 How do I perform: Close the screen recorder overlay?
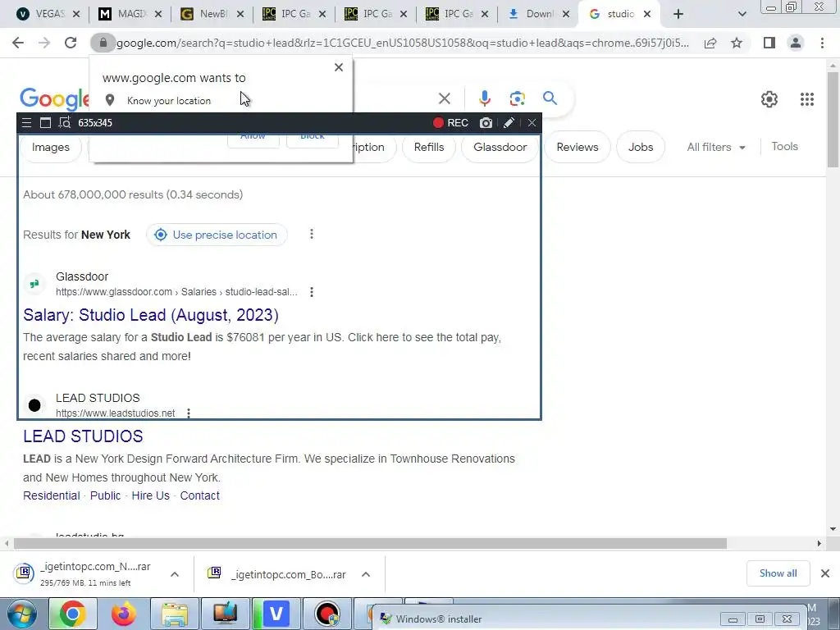click(x=532, y=123)
